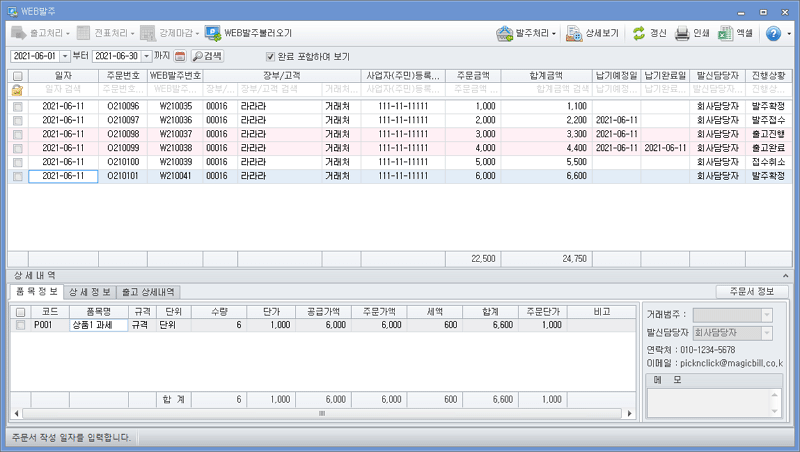Open the 발주처리 toolbar menu
Image resolution: width=800 pixels, height=452 pixels.
(x=526, y=33)
